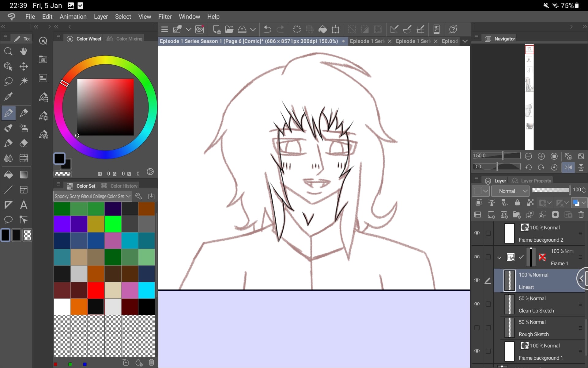The image size is (588, 368).
Task: Select the Text tool
Action: [24, 205]
